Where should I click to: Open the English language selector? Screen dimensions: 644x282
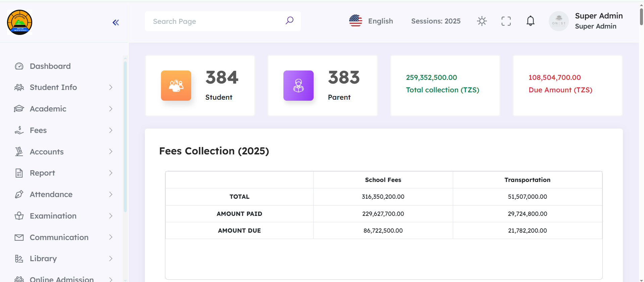click(x=371, y=21)
